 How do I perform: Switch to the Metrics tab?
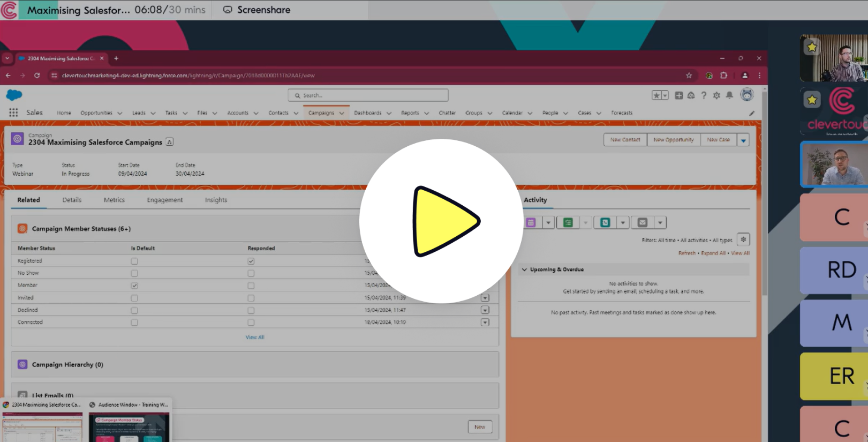tap(114, 200)
